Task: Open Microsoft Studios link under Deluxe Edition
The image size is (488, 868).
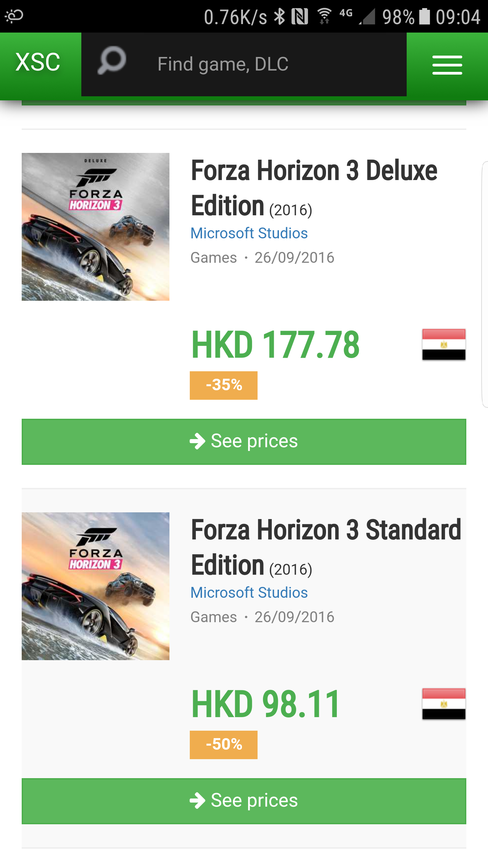Action: [249, 233]
